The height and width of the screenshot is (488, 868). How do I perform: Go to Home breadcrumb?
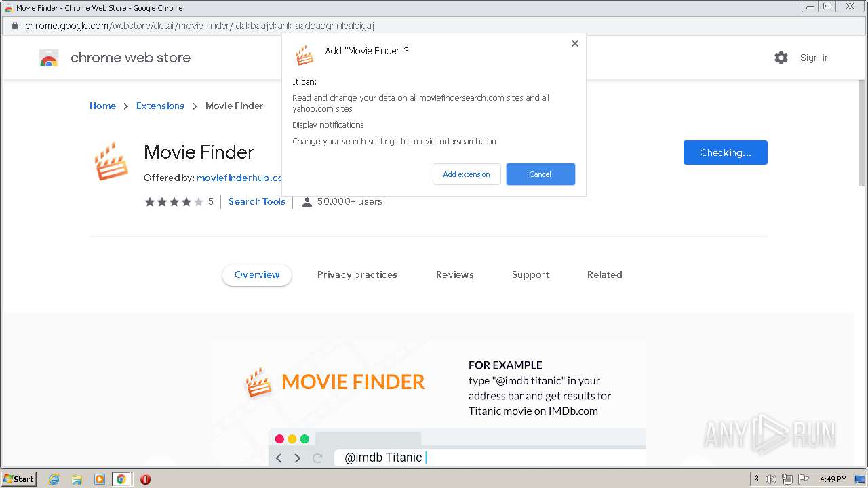102,106
